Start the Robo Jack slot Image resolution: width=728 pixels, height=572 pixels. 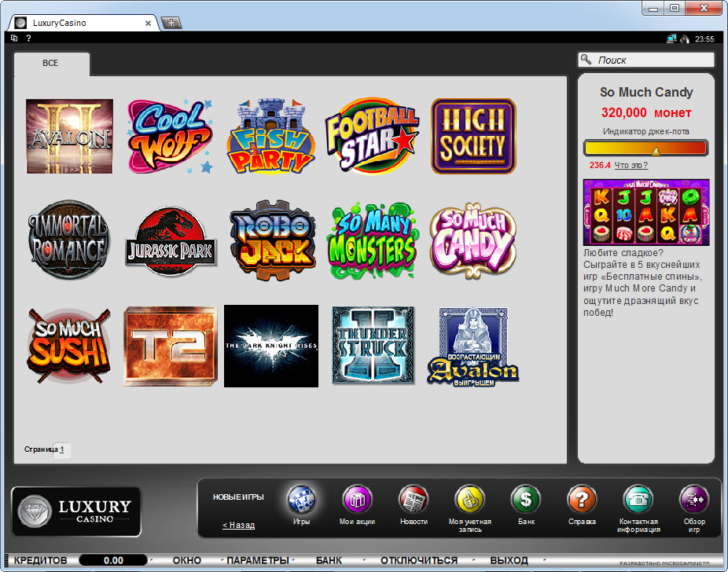pos(272,240)
